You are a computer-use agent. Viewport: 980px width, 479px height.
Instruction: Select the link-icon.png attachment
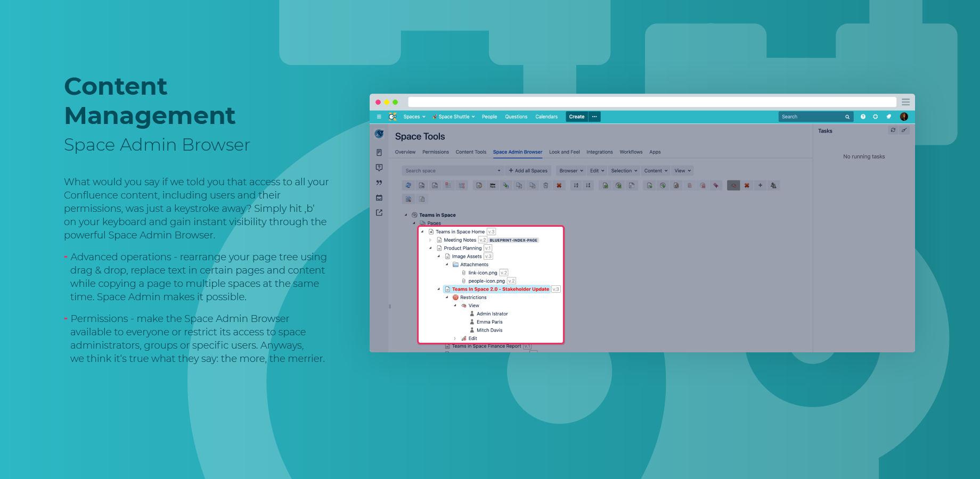pos(483,273)
